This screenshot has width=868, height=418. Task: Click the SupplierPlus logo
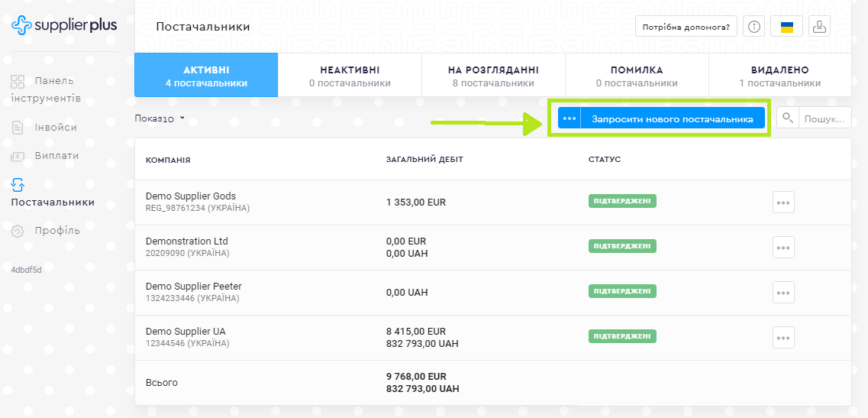pos(64,26)
